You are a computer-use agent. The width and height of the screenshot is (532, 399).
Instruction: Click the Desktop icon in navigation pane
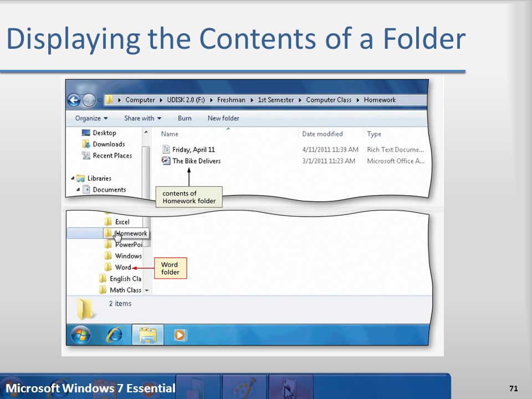[86, 132]
